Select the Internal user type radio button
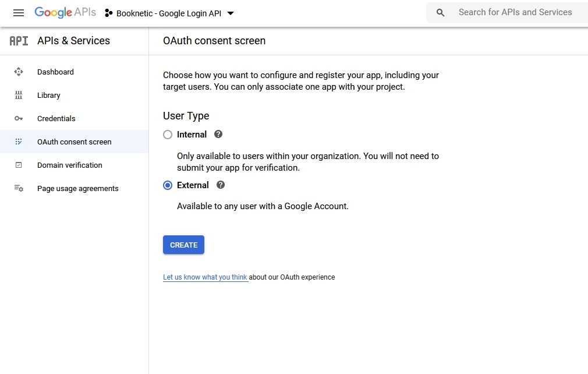The image size is (588, 374). point(168,135)
